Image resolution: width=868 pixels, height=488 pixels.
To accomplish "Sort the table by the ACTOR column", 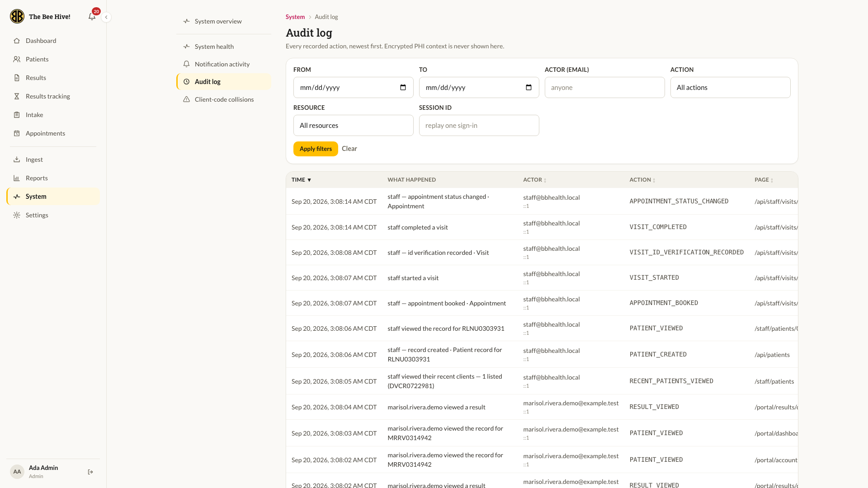I will tap(535, 180).
